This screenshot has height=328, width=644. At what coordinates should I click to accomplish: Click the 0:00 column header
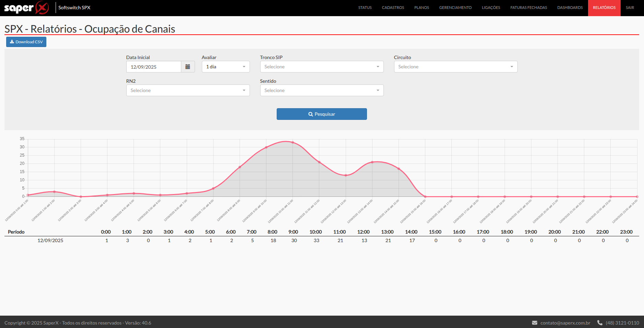coord(106,232)
